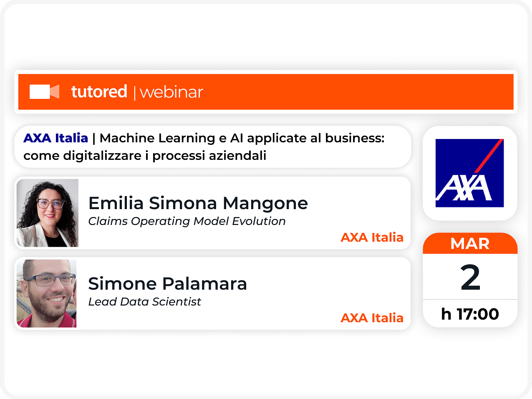
Task: Click the webinar title Machine Learning e AI
Action: [x=242, y=138]
